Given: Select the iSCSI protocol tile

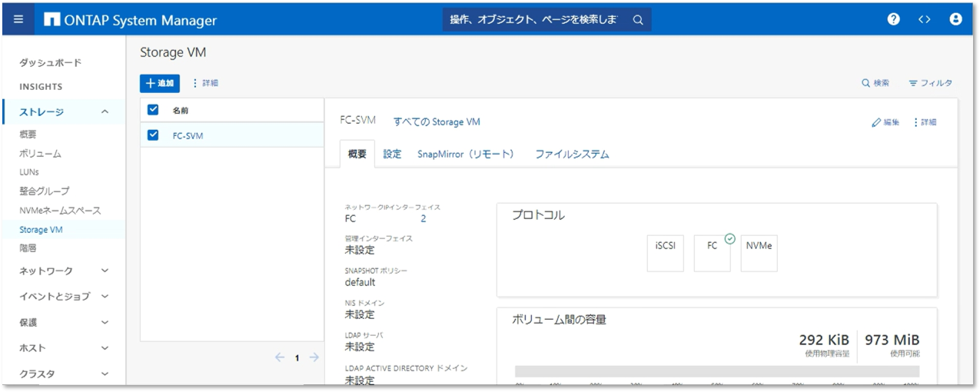Looking at the screenshot, I should point(666,253).
